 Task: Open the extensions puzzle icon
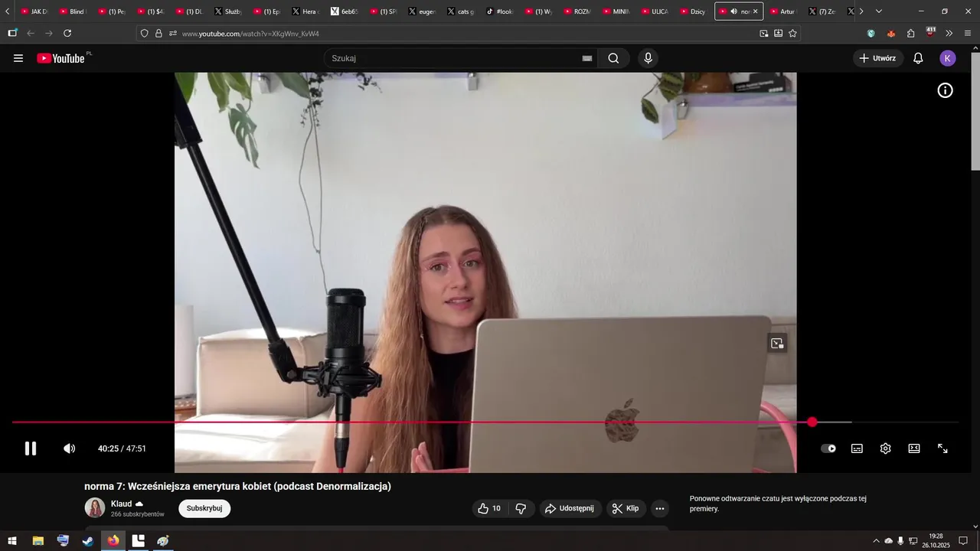click(910, 34)
